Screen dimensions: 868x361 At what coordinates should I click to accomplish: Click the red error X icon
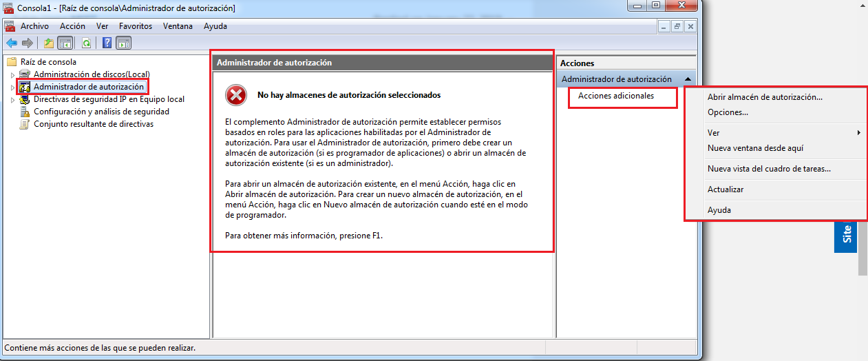point(236,95)
